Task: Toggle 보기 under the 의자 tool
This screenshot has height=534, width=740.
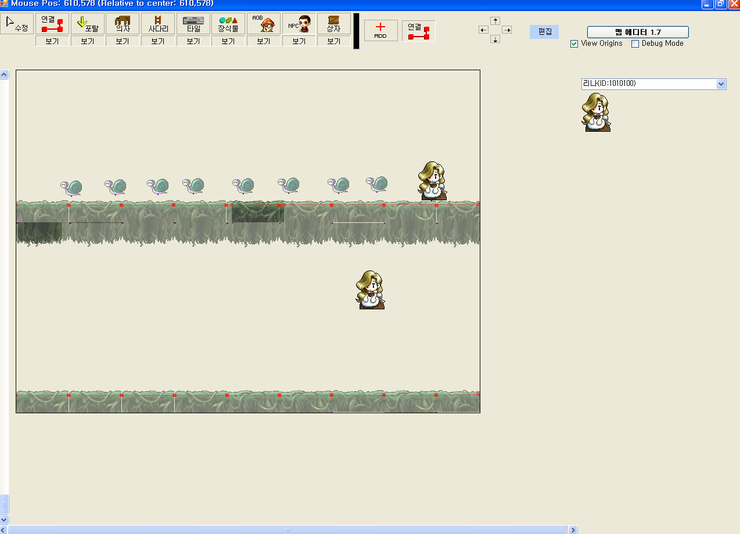Action: [122, 41]
